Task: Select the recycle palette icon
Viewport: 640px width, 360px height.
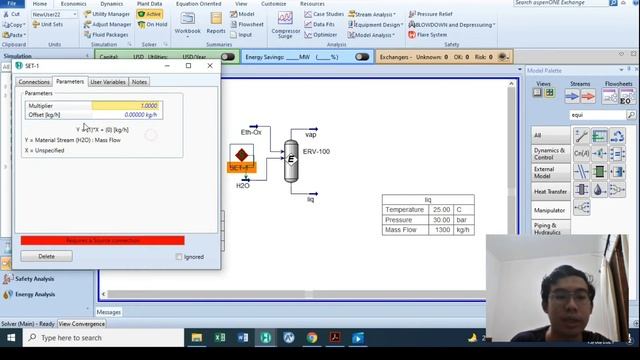Action: coord(617,136)
